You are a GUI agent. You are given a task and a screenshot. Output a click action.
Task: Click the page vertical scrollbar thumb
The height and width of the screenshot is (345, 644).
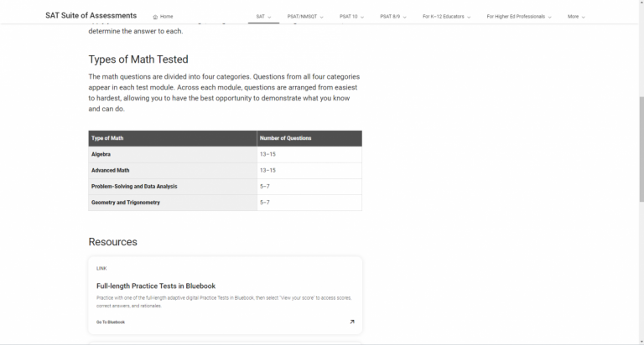pyautogui.click(x=641, y=149)
